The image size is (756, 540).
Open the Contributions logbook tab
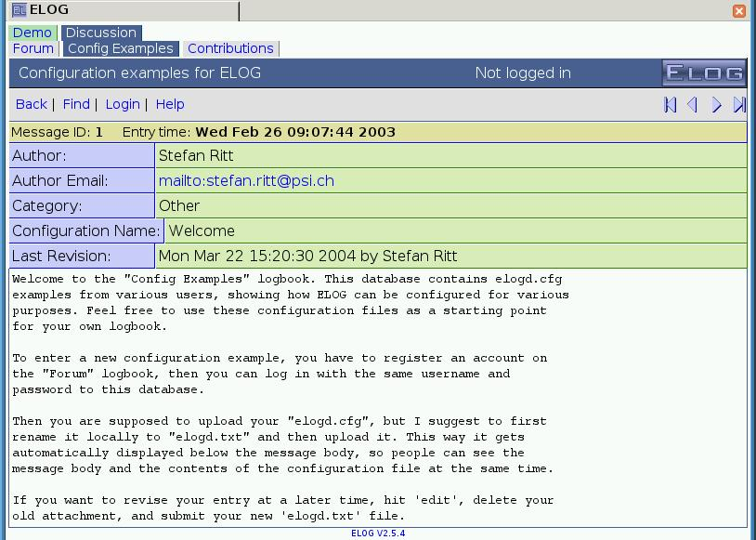(230, 48)
